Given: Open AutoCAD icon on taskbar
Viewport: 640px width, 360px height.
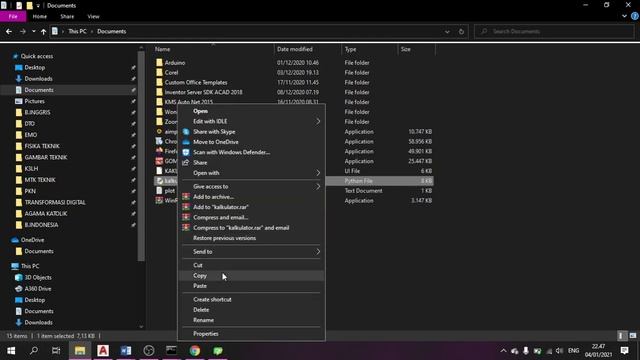Looking at the screenshot, I should [x=103, y=351].
